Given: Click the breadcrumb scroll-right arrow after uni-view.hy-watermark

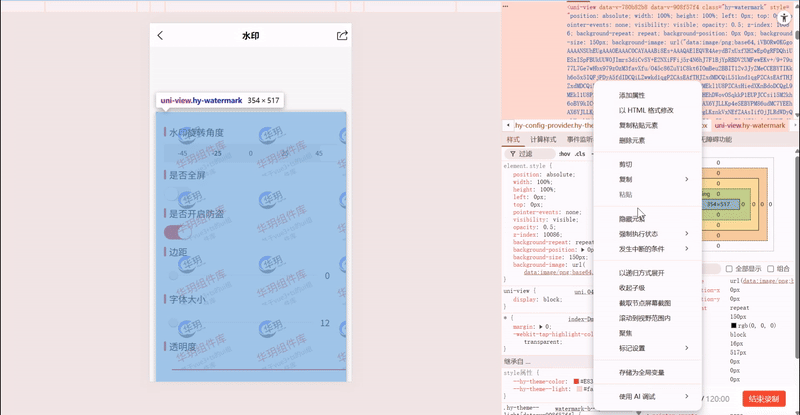Looking at the screenshot, I should coord(794,125).
